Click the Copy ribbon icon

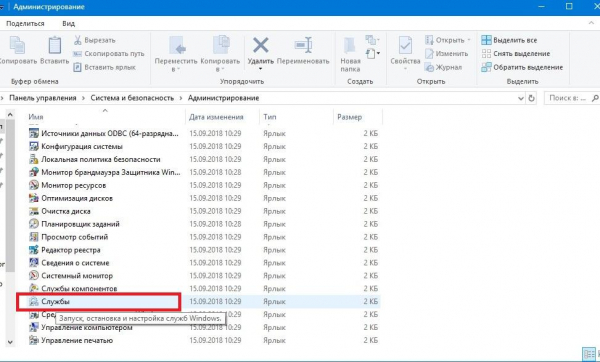pyautogui.click(x=17, y=46)
